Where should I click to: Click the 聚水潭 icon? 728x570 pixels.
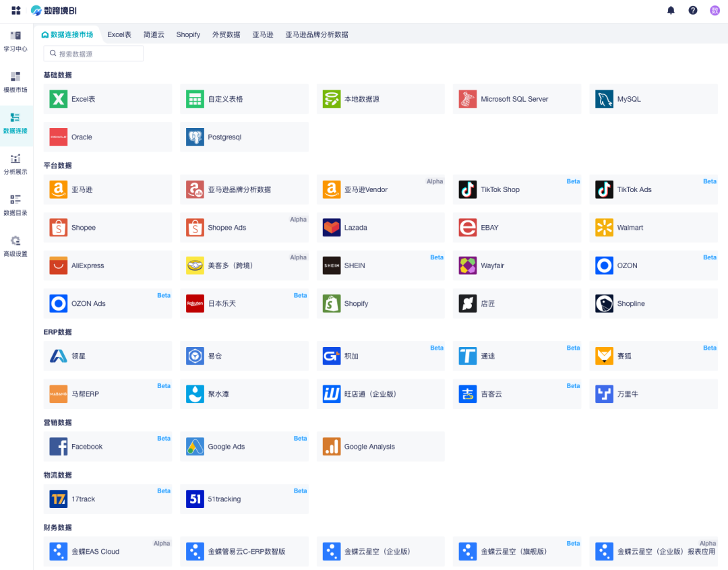pyautogui.click(x=195, y=394)
